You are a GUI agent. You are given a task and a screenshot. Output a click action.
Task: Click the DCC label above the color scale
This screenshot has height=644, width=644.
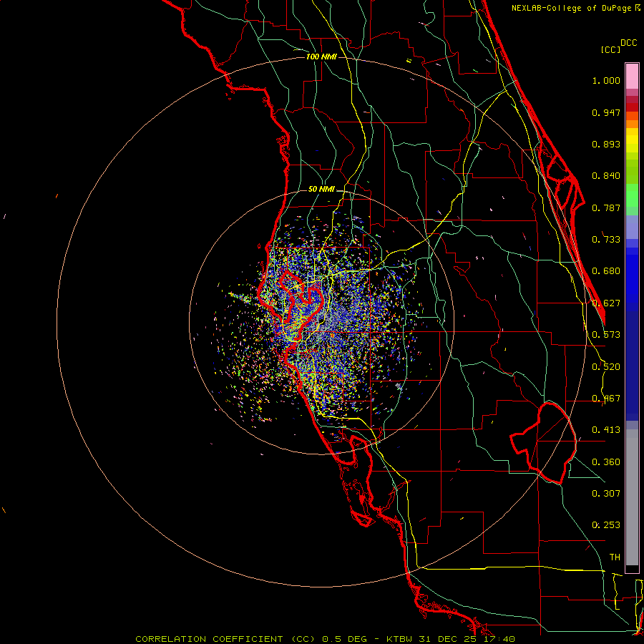628,43
